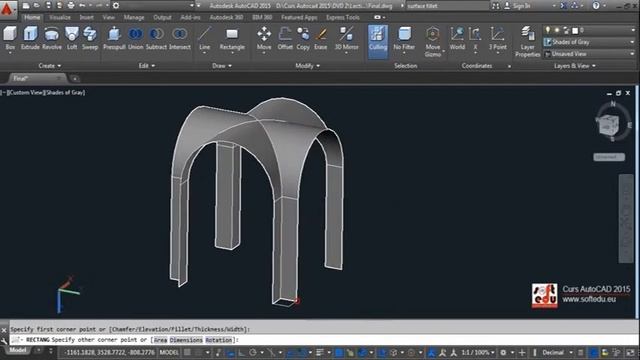
Task: Choose the Offset tool
Action: 285,38
